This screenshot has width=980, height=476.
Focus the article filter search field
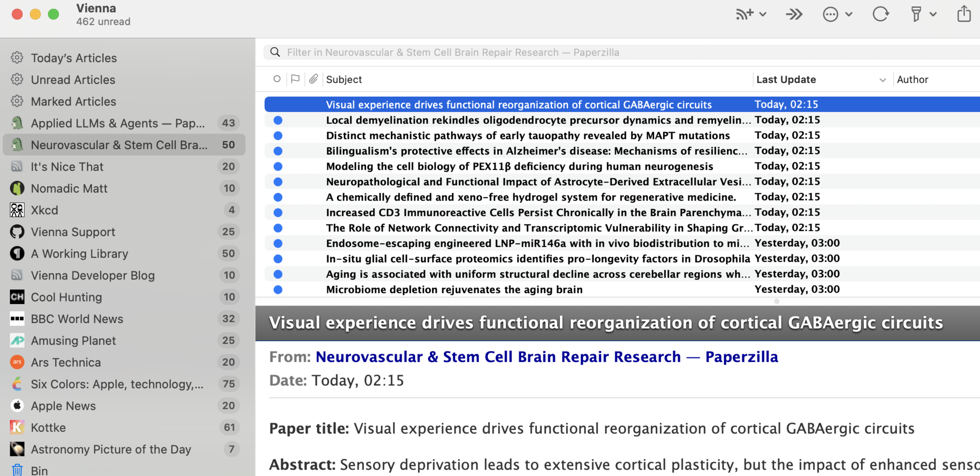[622, 52]
